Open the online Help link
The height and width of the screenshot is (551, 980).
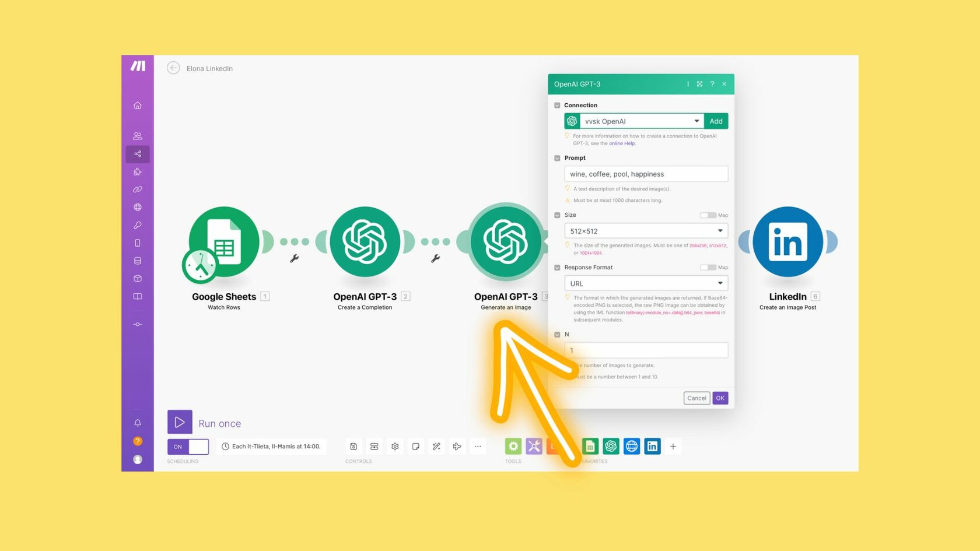click(622, 143)
